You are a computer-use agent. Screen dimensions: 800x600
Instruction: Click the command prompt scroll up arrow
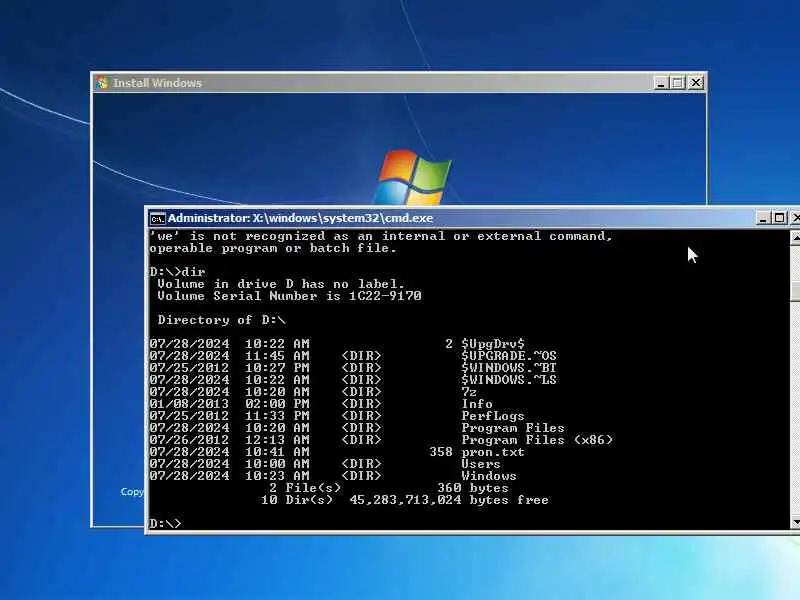pos(795,236)
